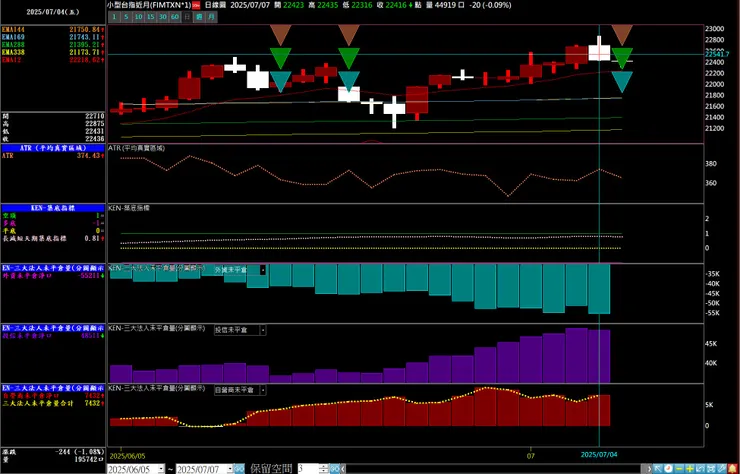
Task: Click the 小型台指近月(FIMTXN*1) title
Action: point(149,5)
